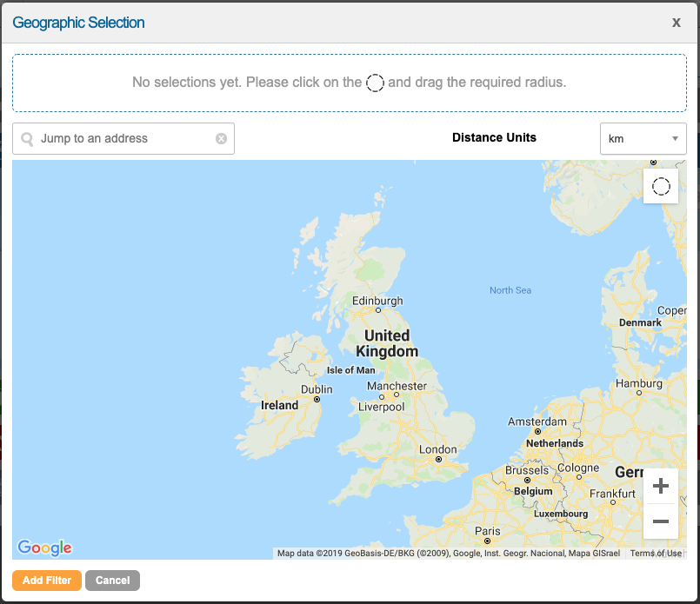Click the United Kingdom country label
The width and height of the screenshot is (700, 604).
(387, 343)
